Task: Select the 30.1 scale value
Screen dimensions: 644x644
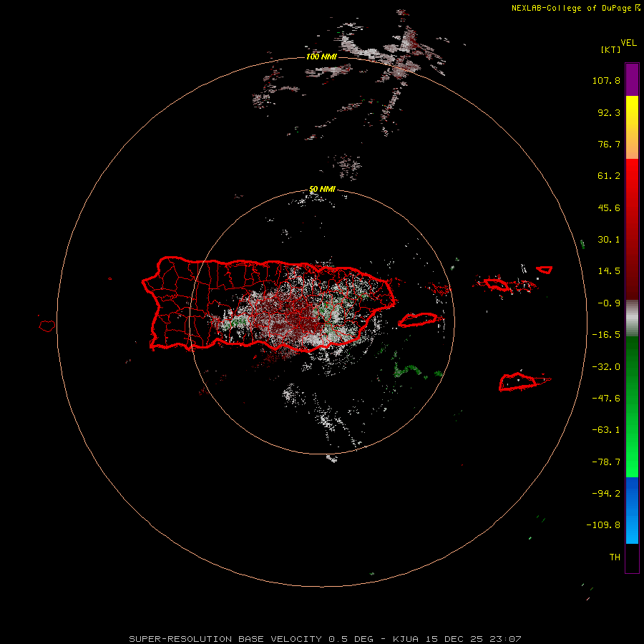Action: tap(609, 240)
